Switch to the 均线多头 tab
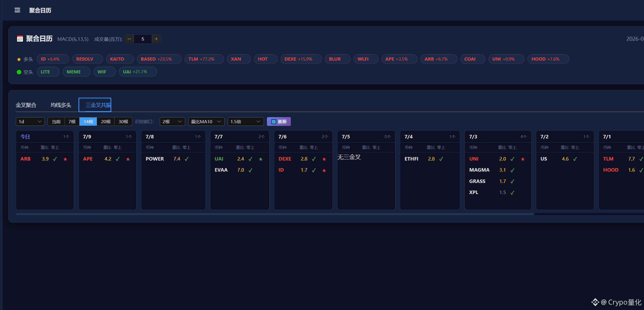Screen dimensions: 644x310 point(61,105)
